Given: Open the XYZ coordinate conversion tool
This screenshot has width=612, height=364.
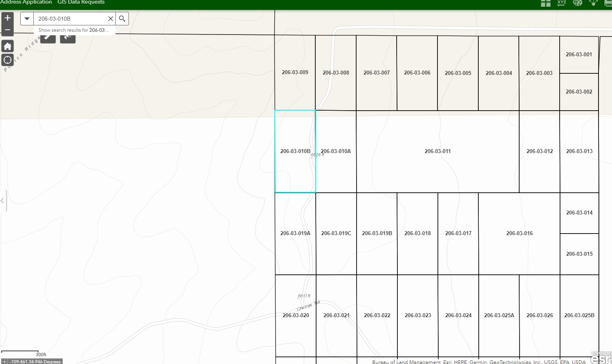Looking at the screenshot, I should pyautogui.click(x=562, y=3).
